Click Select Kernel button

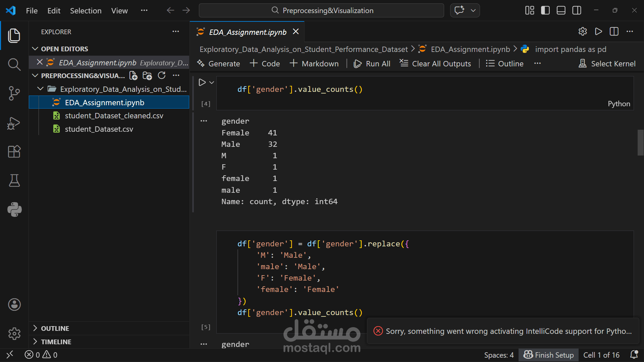pyautogui.click(x=607, y=64)
